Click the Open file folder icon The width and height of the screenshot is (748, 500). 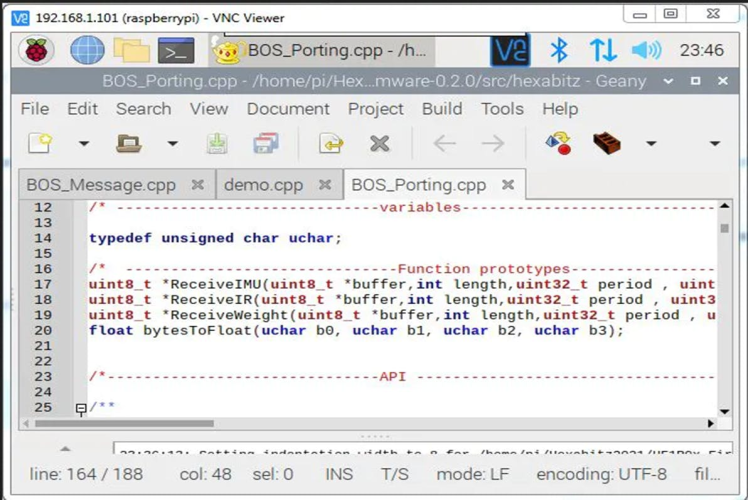[128, 144]
